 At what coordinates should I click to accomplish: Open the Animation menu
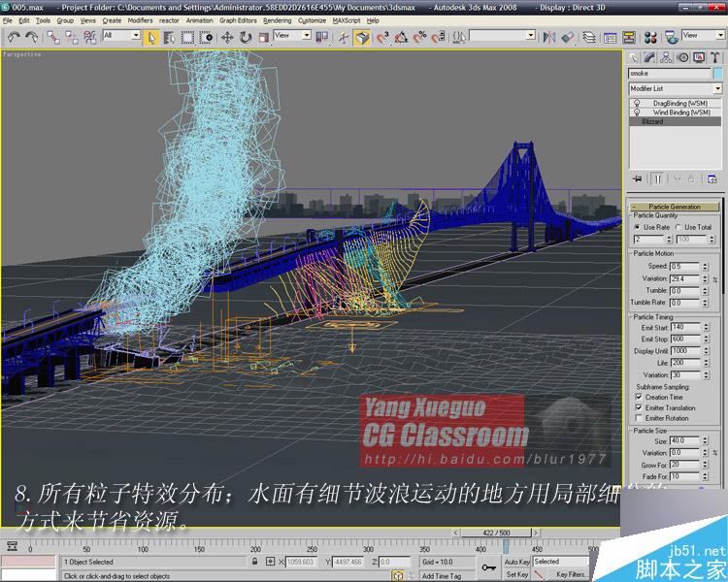coord(200,20)
